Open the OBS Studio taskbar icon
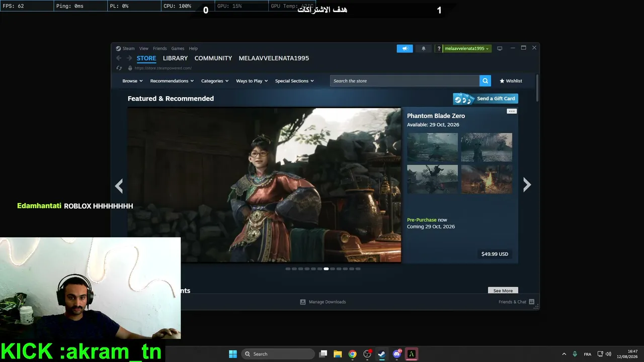 [x=367, y=354]
